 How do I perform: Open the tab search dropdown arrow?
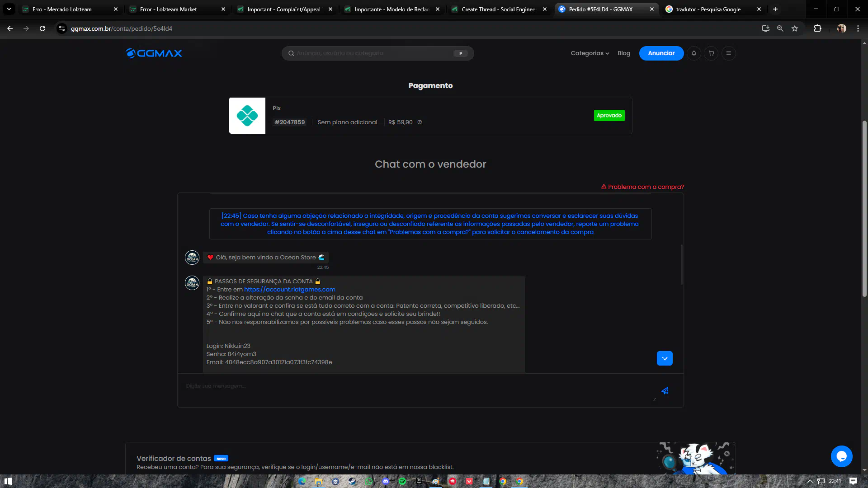(x=9, y=9)
